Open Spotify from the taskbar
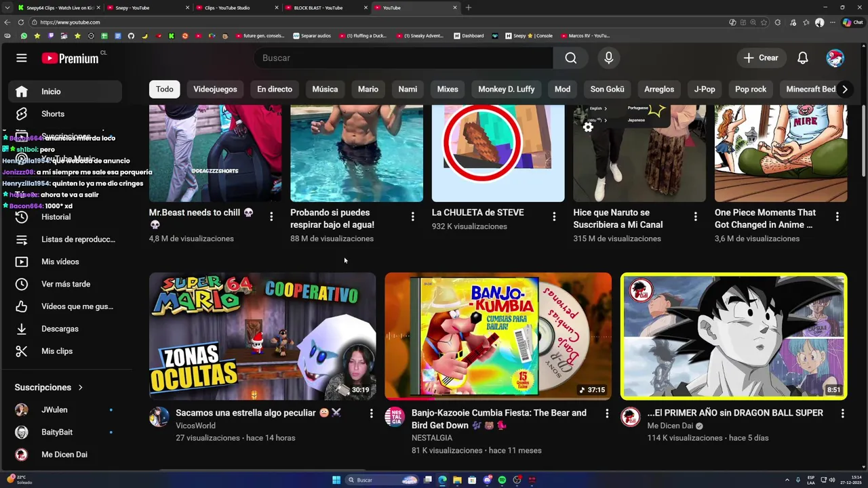Screen dimensions: 868x488 (502, 480)
